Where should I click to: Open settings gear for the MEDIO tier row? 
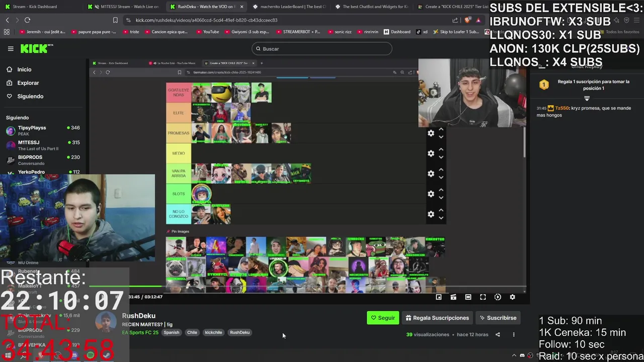pos(431,153)
